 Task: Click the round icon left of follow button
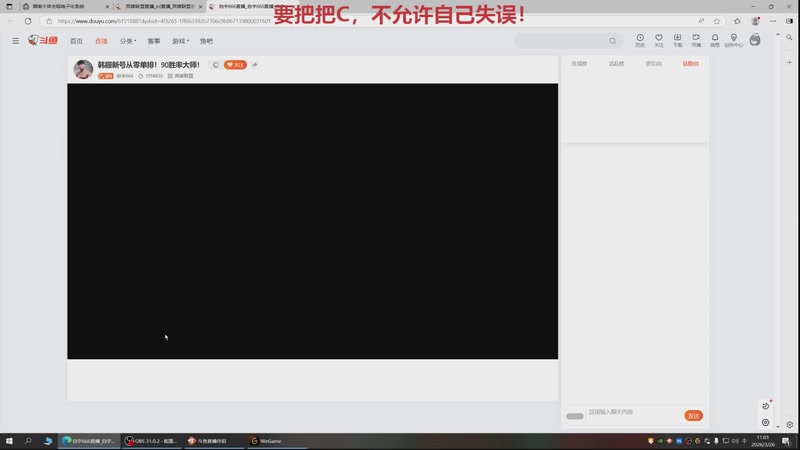[x=215, y=65]
